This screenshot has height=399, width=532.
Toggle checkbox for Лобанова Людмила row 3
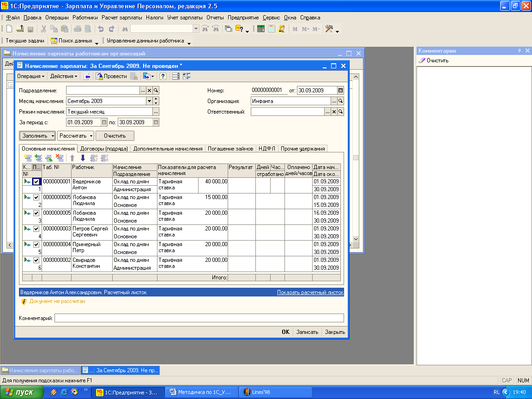point(36,213)
